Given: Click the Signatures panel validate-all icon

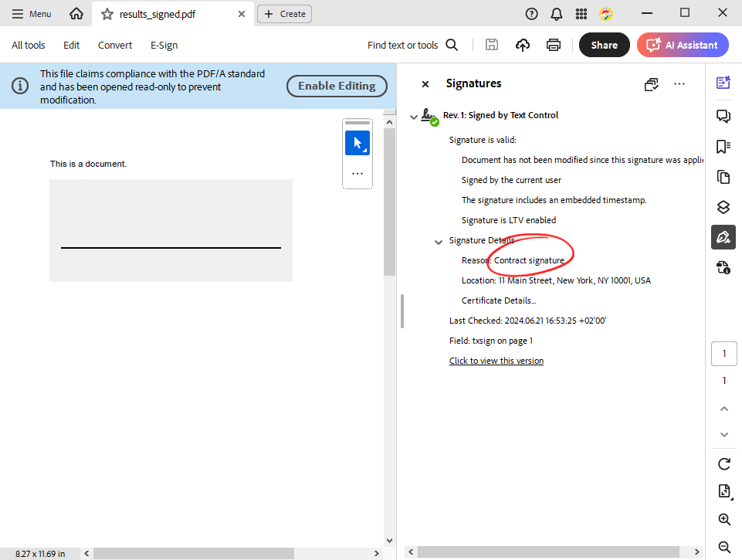Looking at the screenshot, I should (x=652, y=83).
